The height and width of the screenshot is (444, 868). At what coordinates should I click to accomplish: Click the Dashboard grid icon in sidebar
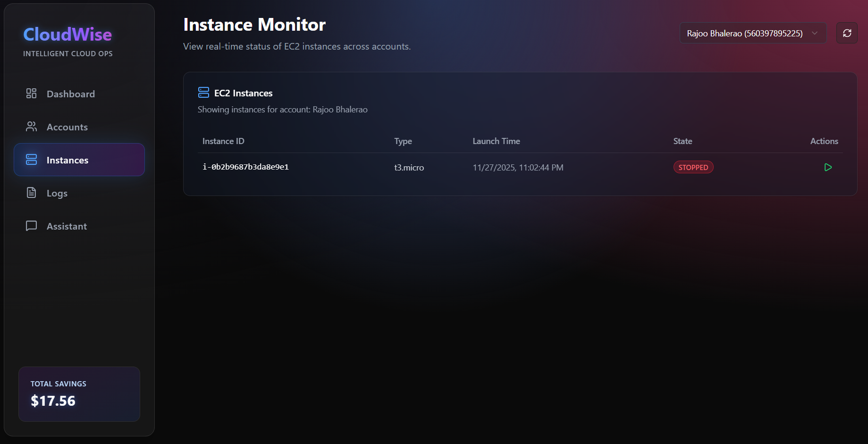point(31,94)
